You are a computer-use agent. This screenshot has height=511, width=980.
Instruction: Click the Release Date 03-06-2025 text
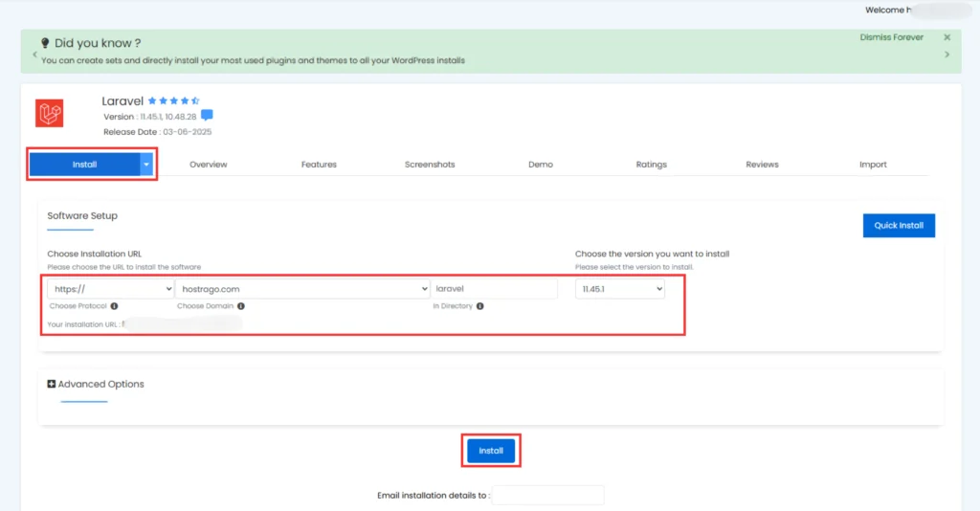[x=158, y=132]
